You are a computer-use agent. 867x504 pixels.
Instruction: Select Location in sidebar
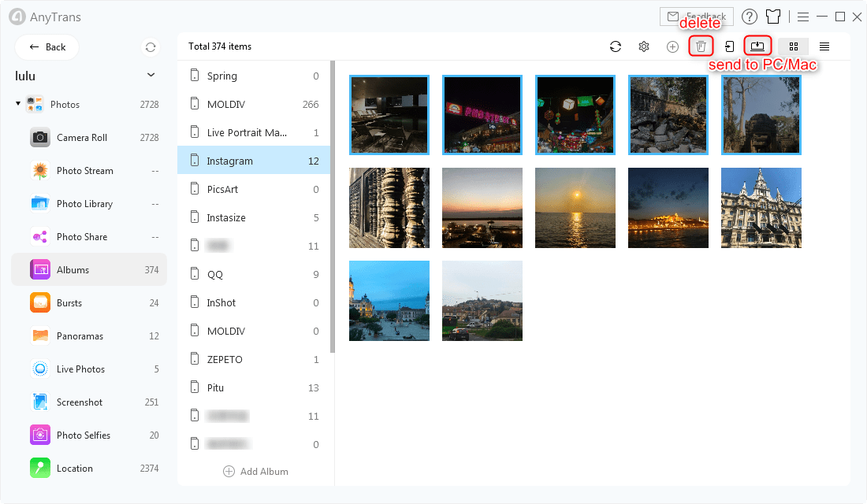[89, 468]
